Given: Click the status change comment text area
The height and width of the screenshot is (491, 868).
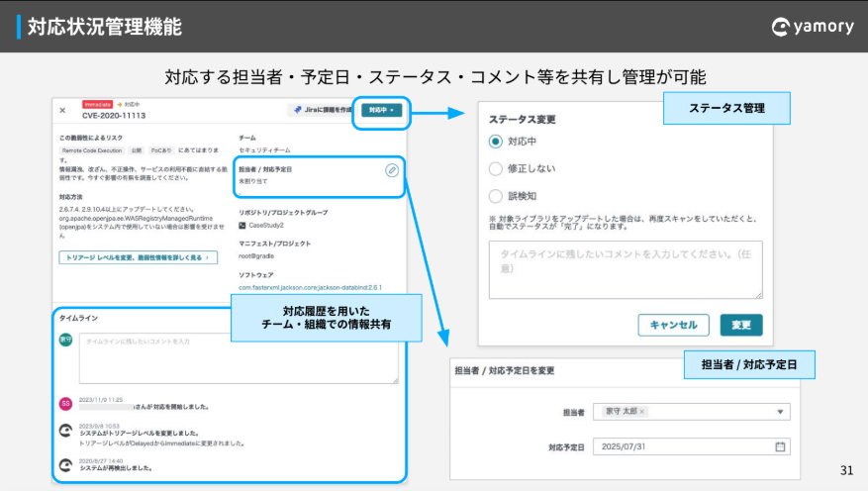Looking at the screenshot, I should coord(626,269).
